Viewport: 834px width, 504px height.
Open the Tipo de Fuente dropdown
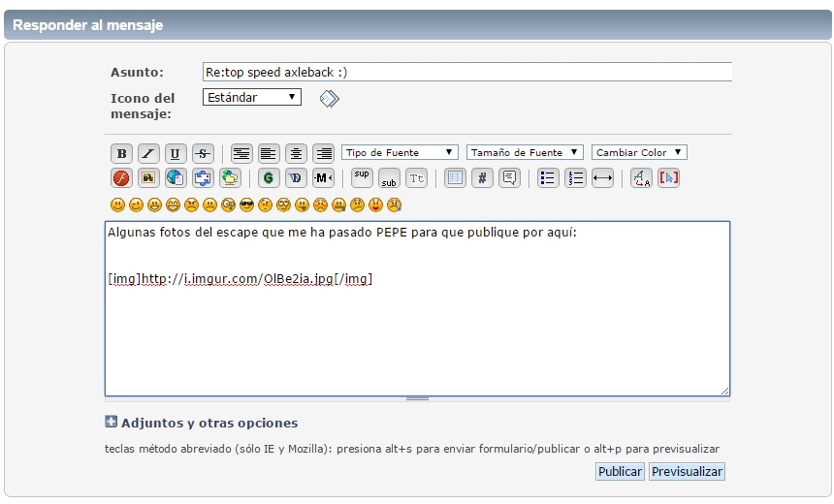400,152
